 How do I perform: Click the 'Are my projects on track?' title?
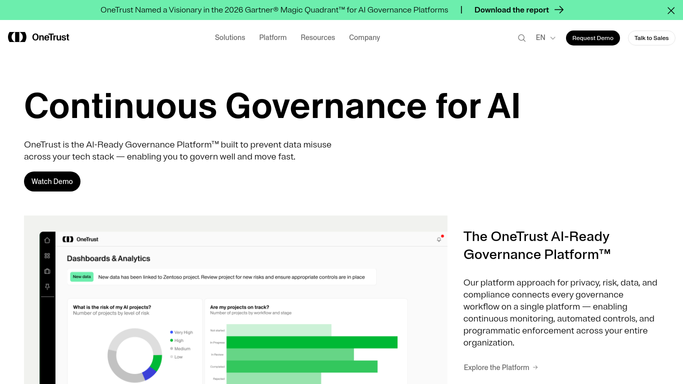tap(240, 307)
